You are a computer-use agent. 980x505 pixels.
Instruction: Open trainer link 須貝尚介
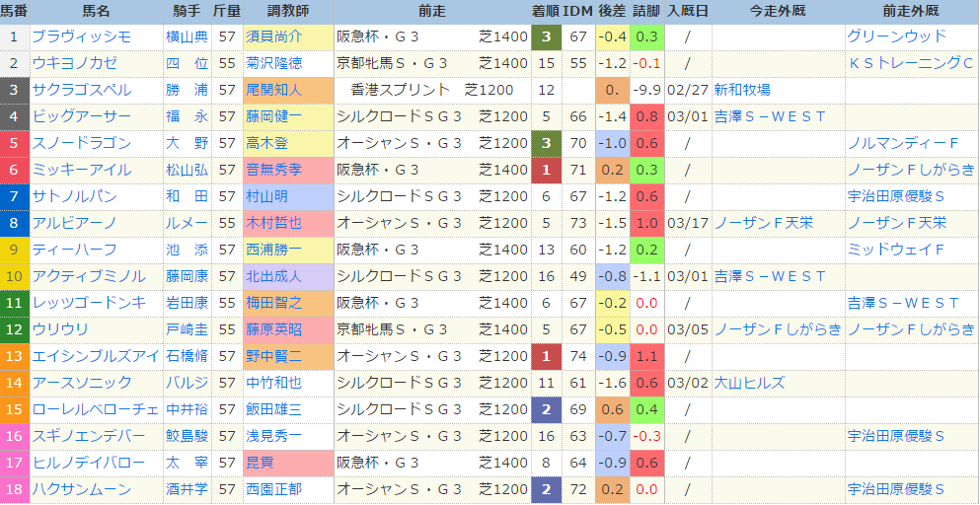point(274,36)
